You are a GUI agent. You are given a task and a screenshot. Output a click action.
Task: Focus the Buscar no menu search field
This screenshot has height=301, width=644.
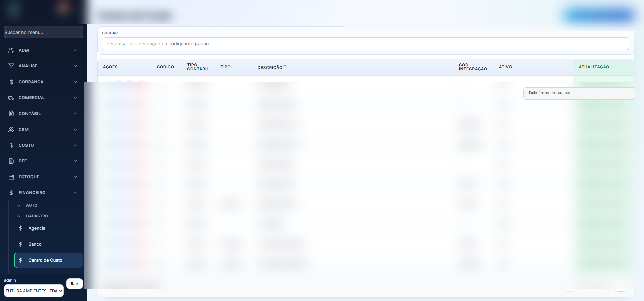point(43,32)
